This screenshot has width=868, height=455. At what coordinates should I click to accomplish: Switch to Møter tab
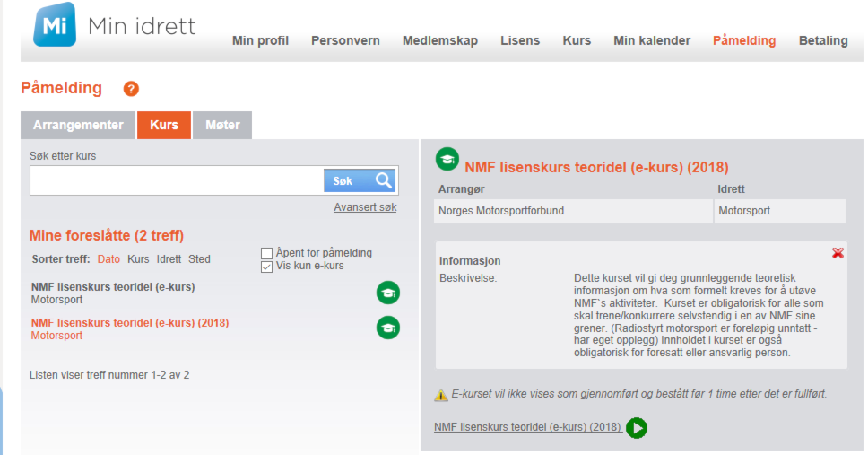click(x=222, y=125)
